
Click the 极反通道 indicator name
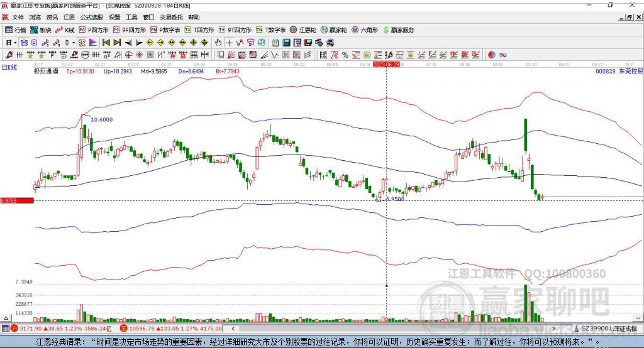47,71
